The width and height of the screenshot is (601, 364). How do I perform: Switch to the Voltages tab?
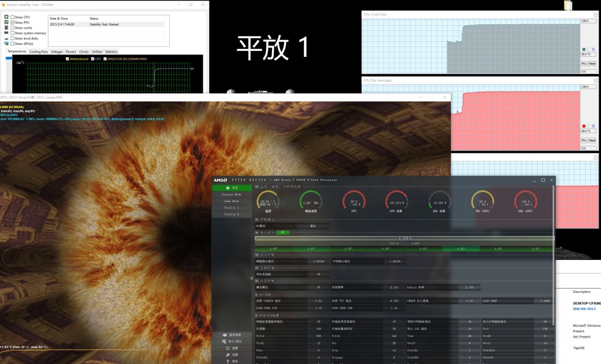pyautogui.click(x=57, y=52)
